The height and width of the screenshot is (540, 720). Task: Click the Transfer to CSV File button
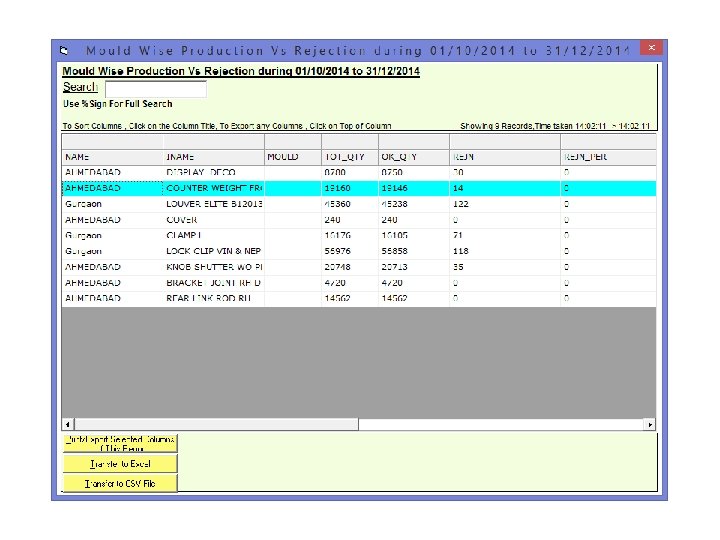tap(120, 484)
